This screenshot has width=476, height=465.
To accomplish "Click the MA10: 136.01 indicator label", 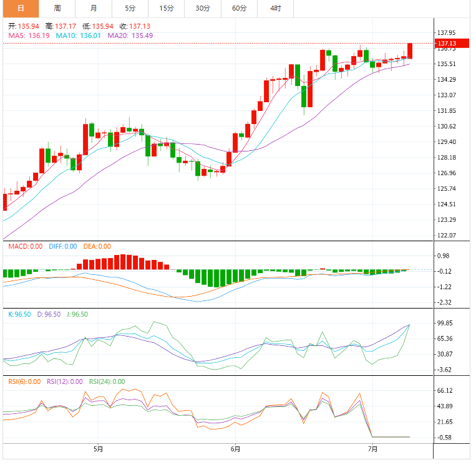I will (79, 36).
